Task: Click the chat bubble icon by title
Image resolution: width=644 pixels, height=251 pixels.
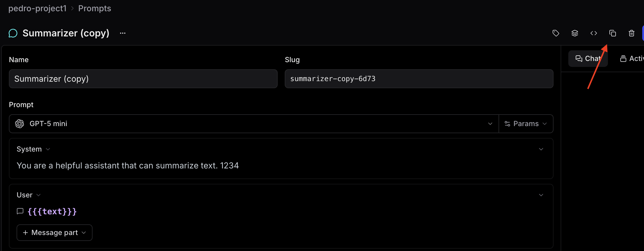Action: 13,33
